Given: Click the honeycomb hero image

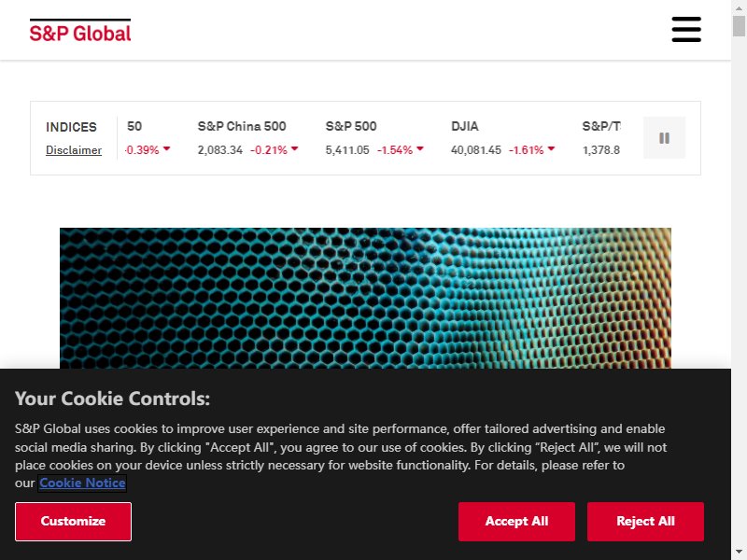Looking at the screenshot, I should coord(365,298).
